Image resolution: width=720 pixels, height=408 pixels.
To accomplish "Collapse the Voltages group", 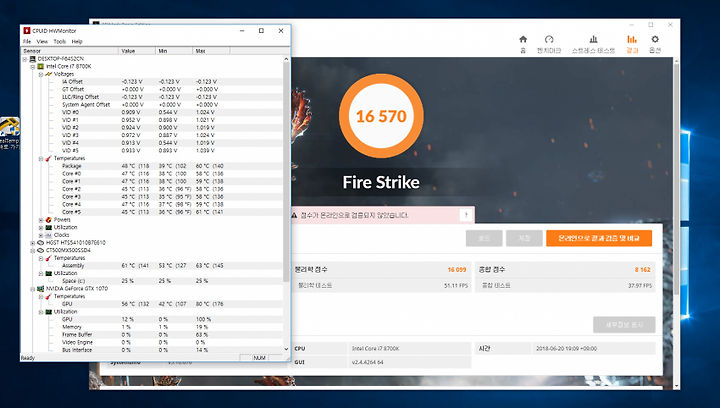I will 40,74.
